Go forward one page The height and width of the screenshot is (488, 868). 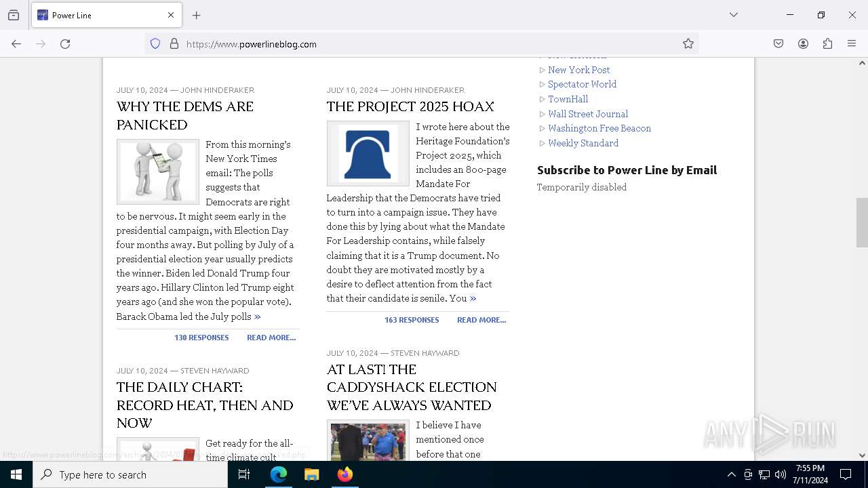pos(41,44)
